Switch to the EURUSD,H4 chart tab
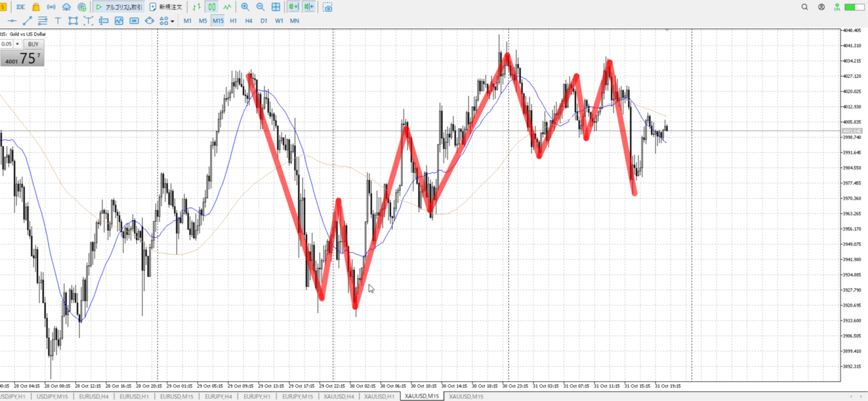 (x=93, y=396)
